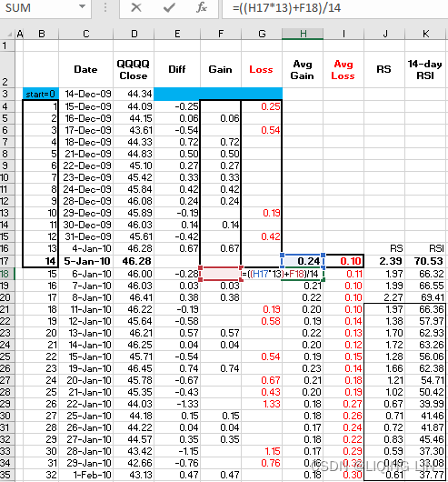Click the 'Date' column heading cell
Viewport: 448px width, 482px height.
85,69
